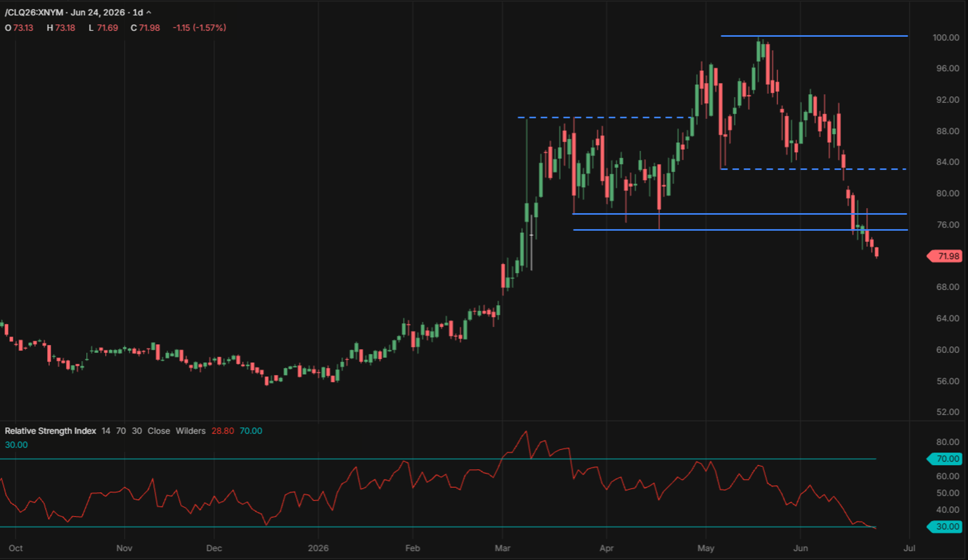Click the 64.00 price axis label

pos(947,319)
